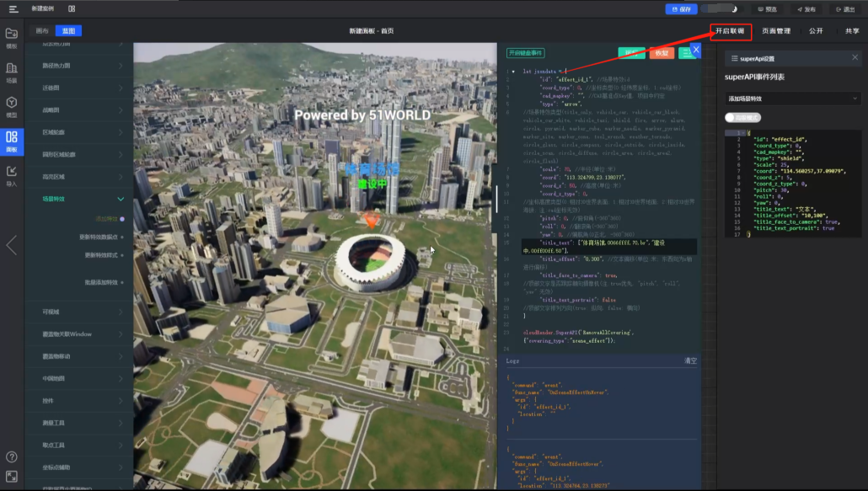Click the stadium model in the 3D scene
Image resolution: width=868 pixels, height=491 pixels.
click(371, 262)
